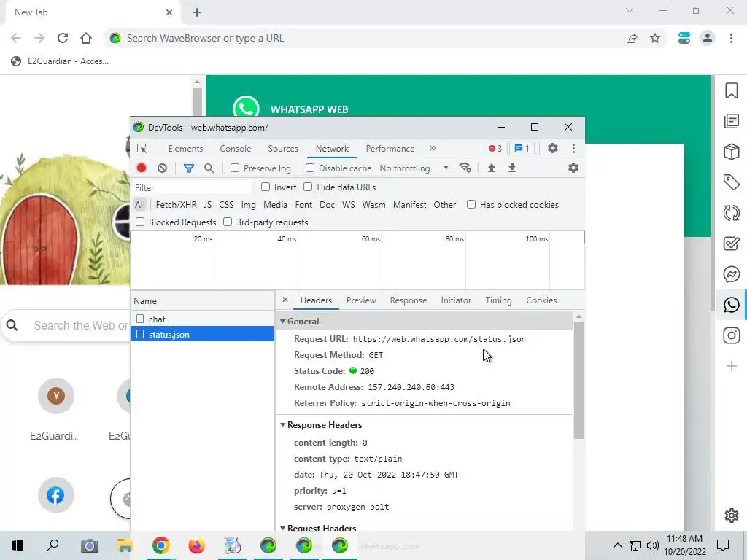The height and width of the screenshot is (560, 747).
Task: Open WhatsApp icon in browser sidebar
Action: pos(731,305)
